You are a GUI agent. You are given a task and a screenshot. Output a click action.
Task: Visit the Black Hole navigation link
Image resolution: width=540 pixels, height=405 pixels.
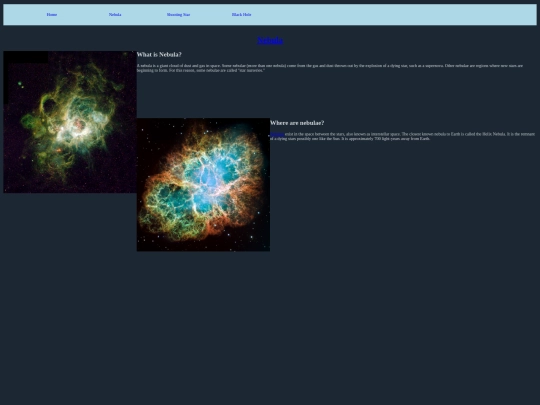pos(241,14)
